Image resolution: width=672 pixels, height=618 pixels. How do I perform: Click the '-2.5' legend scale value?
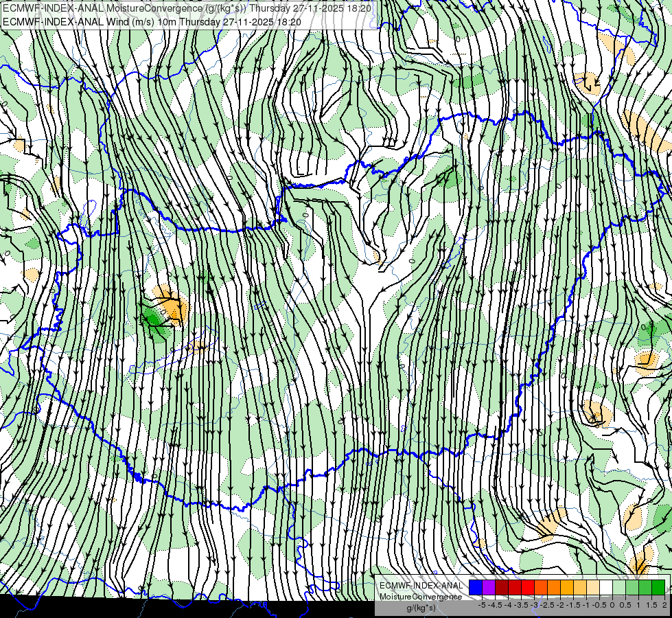click(x=547, y=605)
